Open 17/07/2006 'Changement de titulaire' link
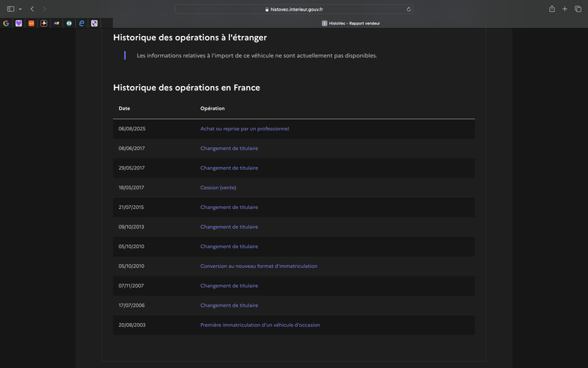The width and height of the screenshot is (588, 368). pos(229,305)
